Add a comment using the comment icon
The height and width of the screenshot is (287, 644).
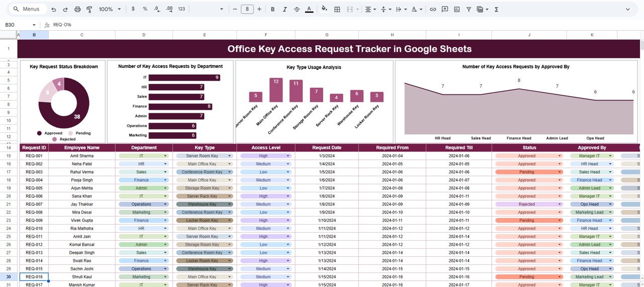coord(445,9)
